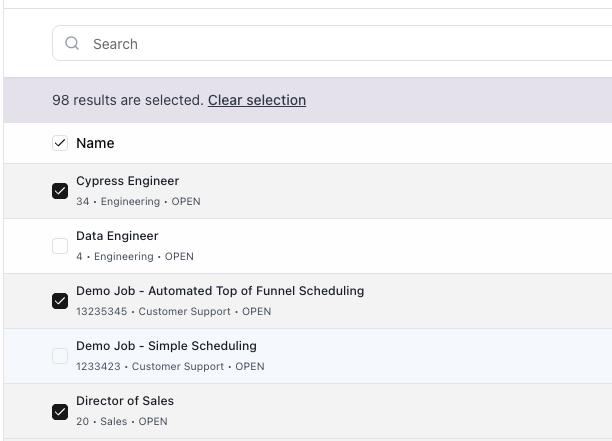612x441 pixels.
Task: Focus the Search input field
Action: (x=332, y=43)
